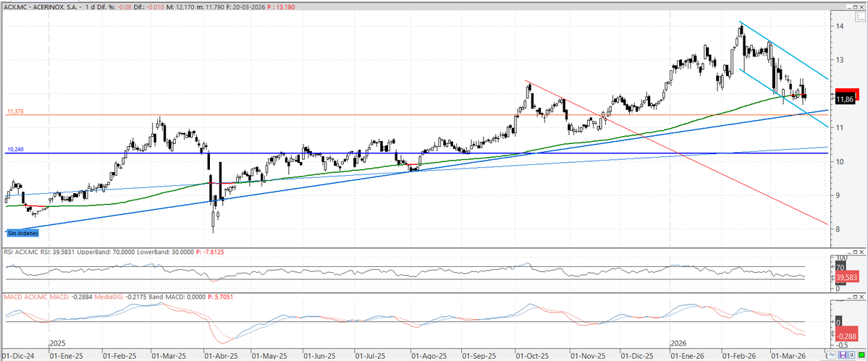
Task: Close the main ACX.MC price pane
Action: 862,7
